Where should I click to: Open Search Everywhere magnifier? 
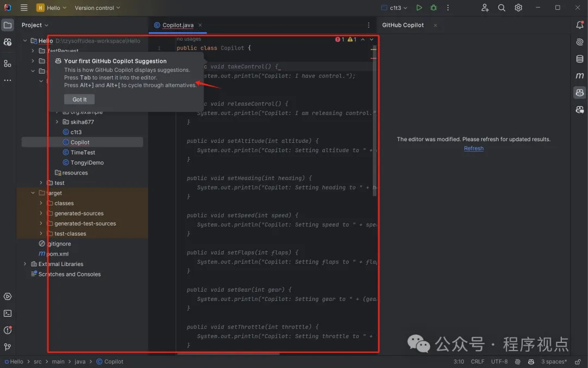point(501,8)
